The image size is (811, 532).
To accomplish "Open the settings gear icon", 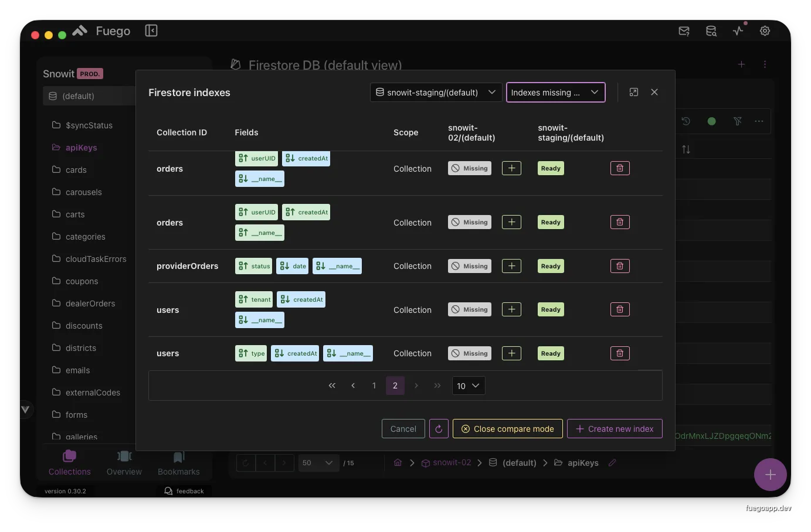I will [765, 31].
